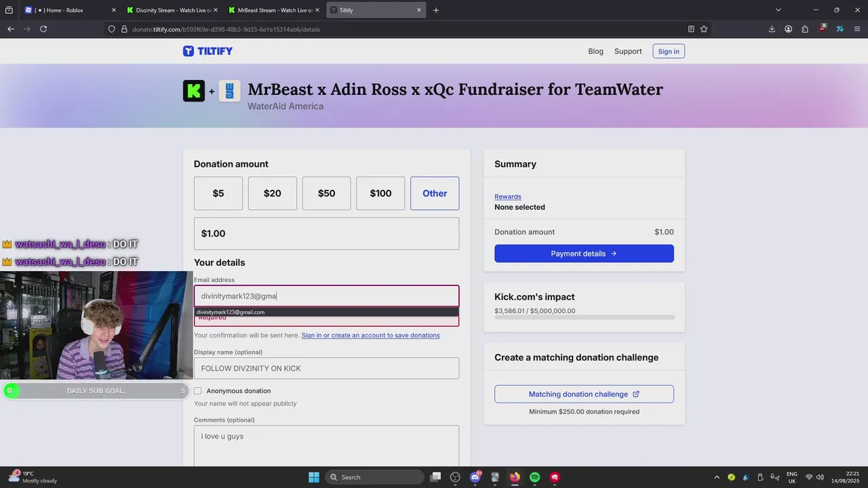The image size is (868, 488).
Task: Click the Comments text area
Action: coord(326,445)
